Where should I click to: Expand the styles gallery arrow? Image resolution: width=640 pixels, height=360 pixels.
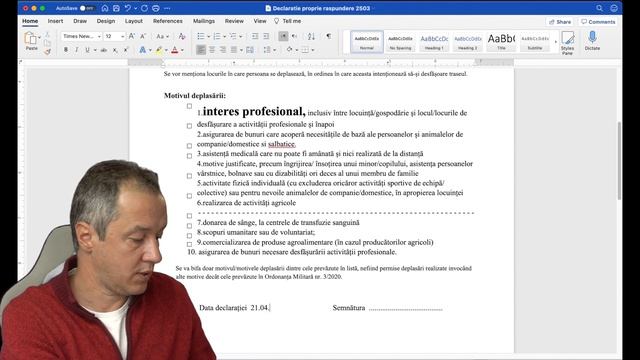(x=555, y=42)
